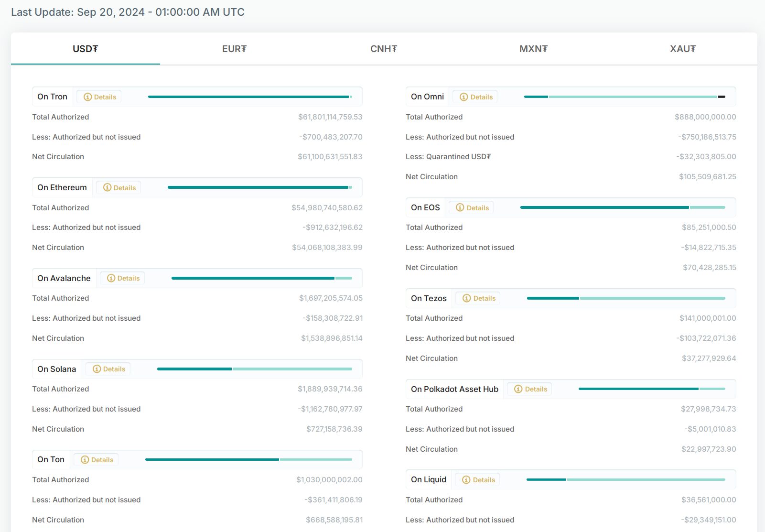Click the On Tezos progress bar
Image resolution: width=765 pixels, height=532 pixels.
pos(626,298)
